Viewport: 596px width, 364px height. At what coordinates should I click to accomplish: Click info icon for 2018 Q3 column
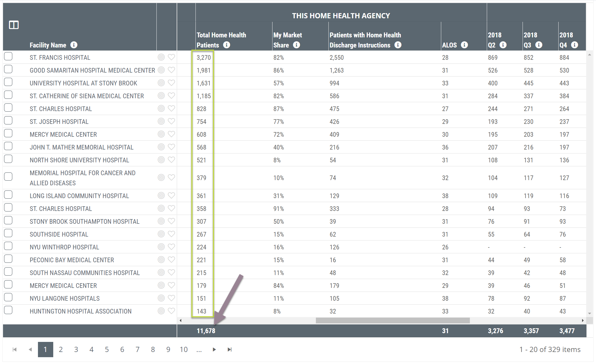[x=538, y=45]
